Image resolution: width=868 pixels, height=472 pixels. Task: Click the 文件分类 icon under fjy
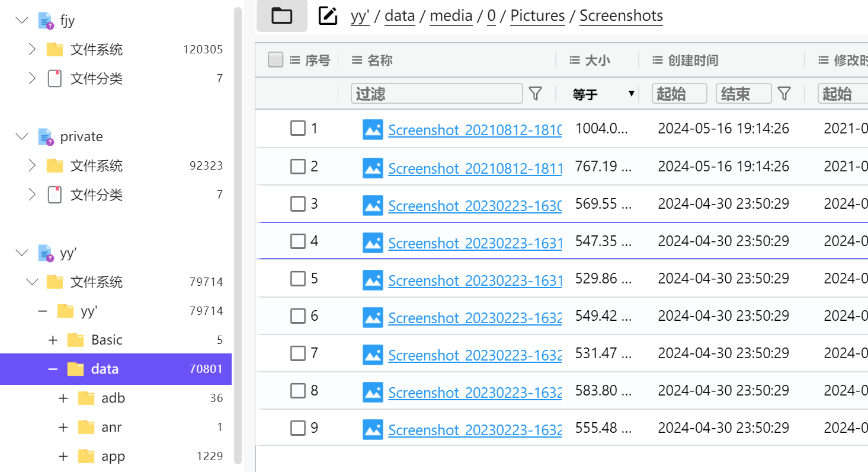click(55, 79)
